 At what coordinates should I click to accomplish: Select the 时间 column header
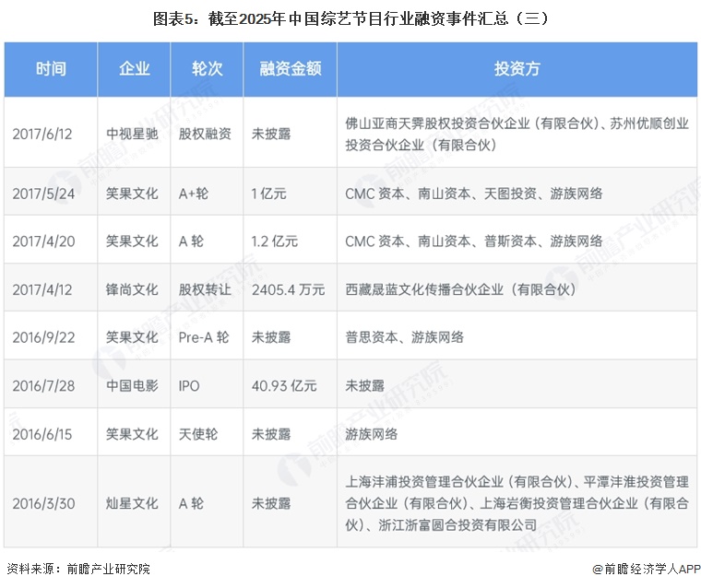tap(51, 69)
